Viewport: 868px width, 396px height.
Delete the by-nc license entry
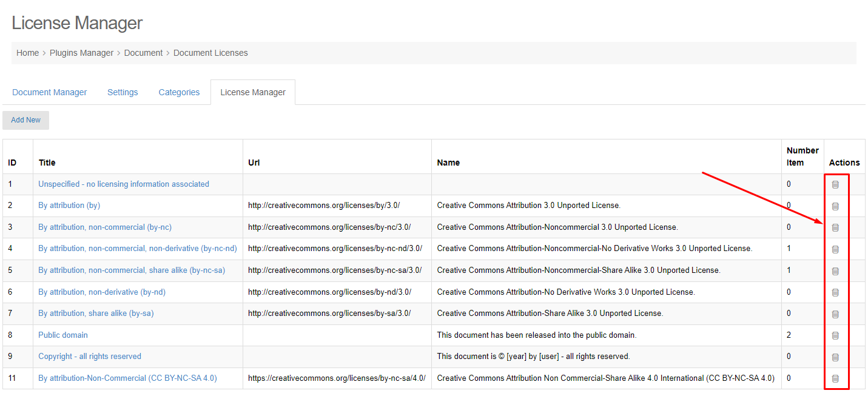pos(835,227)
